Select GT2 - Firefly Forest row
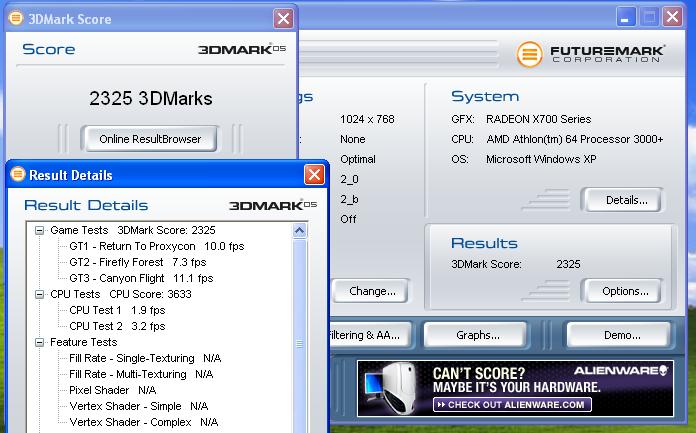This screenshot has width=696, height=433. tap(138, 262)
